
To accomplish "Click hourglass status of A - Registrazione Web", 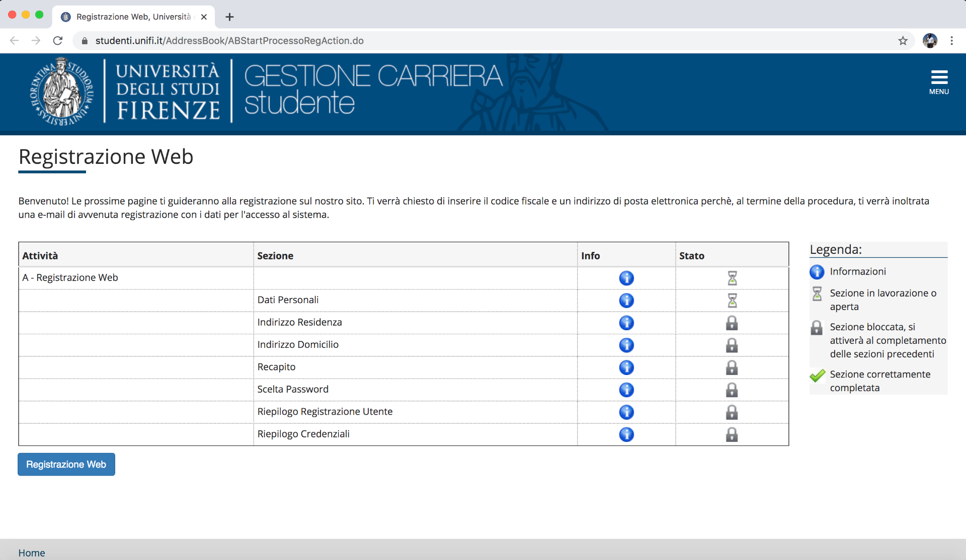I will pos(732,278).
